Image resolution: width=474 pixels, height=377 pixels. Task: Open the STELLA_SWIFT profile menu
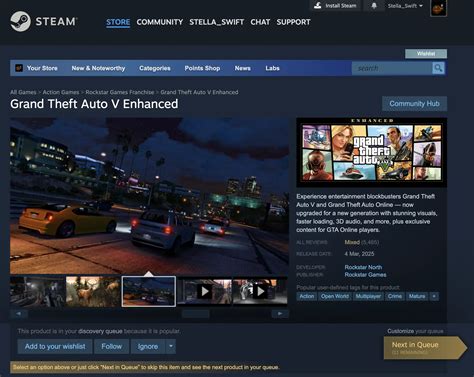coord(217,22)
